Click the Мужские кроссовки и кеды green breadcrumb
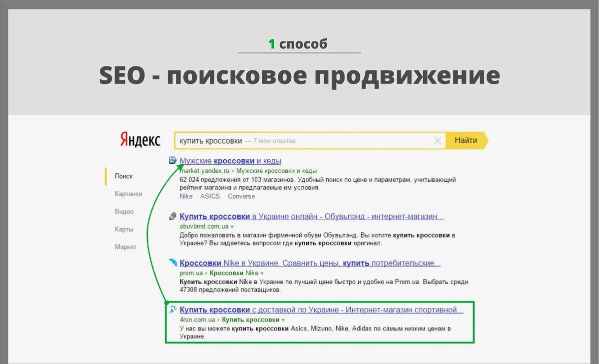Screen dimensions: 599x364 tap(277, 171)
